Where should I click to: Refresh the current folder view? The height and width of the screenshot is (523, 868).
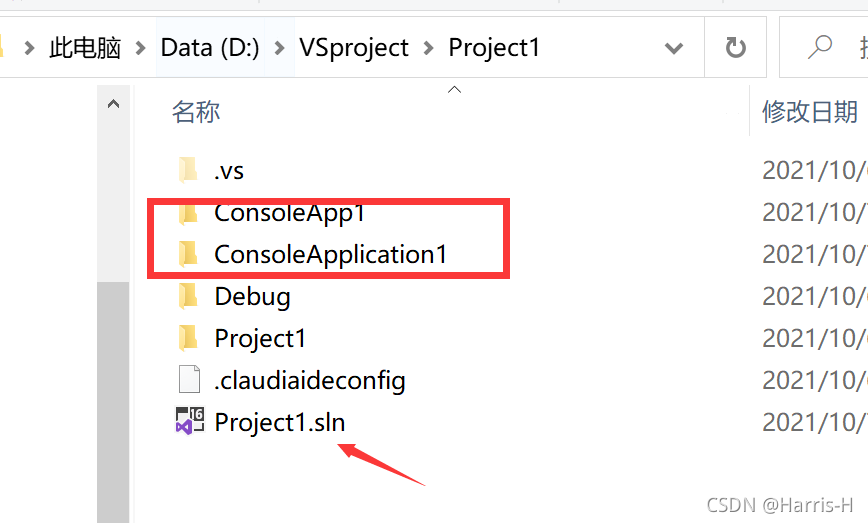[735, 48]
